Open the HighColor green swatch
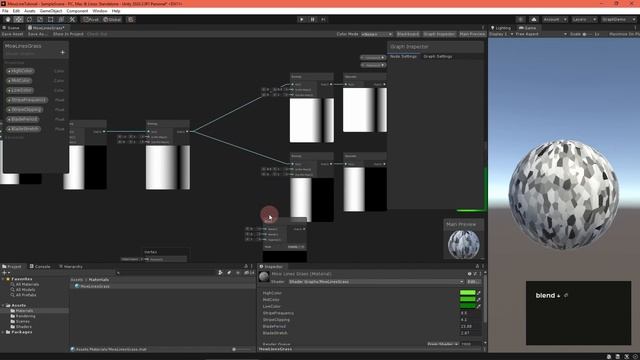The width and height of the screenshot is (640, 360). 467,293
